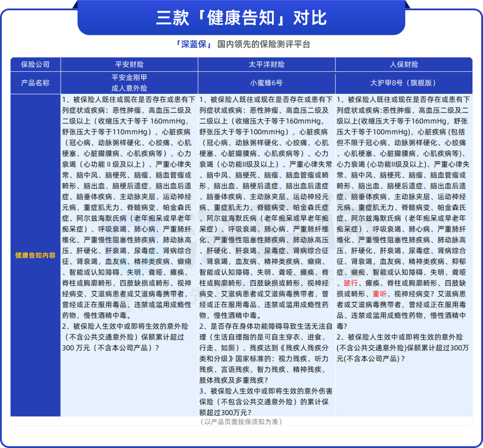Click the red highlighted word 跛行
Screen dimensions: 483x448
(351, 283)
